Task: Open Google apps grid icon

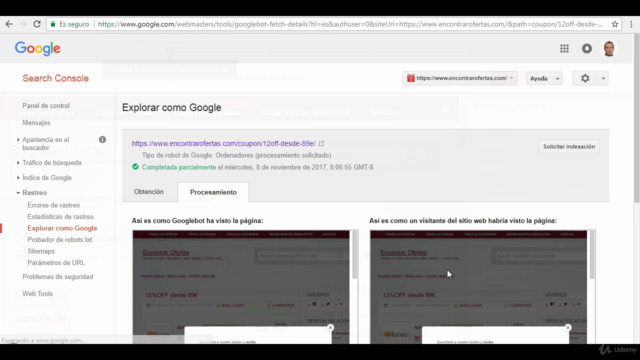Action: pos(564,49)
